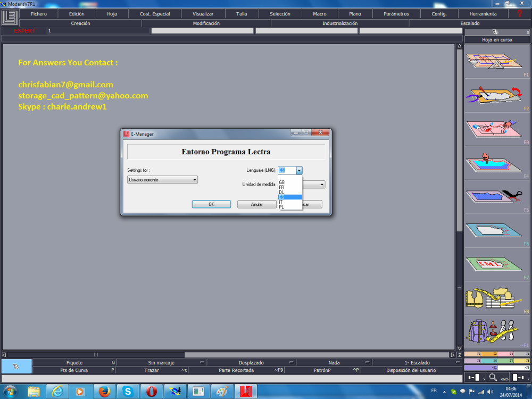532x399 pixels.
Task: Toggle Trazar option
Action: coord(151,370)
